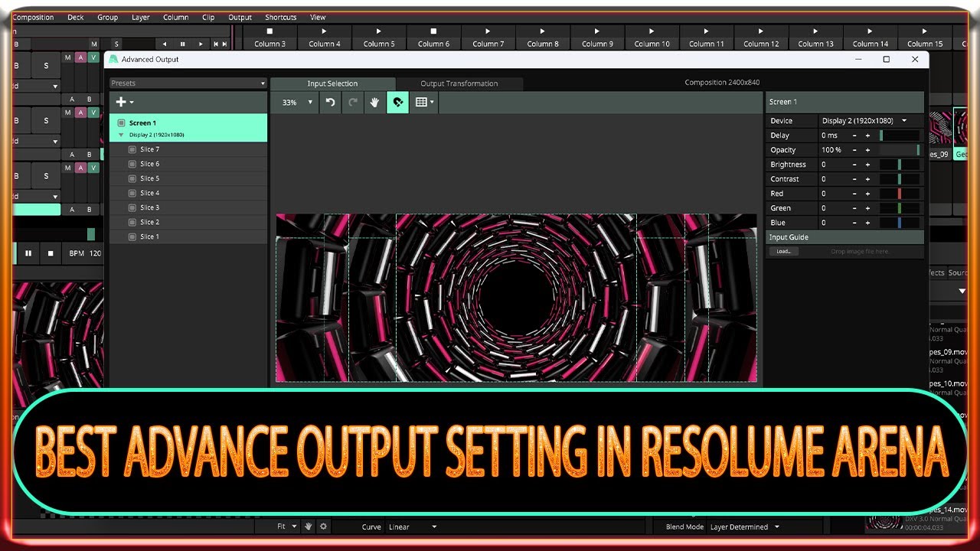
Task: Switch to Output Transformation tab
Action: point(459,83)
